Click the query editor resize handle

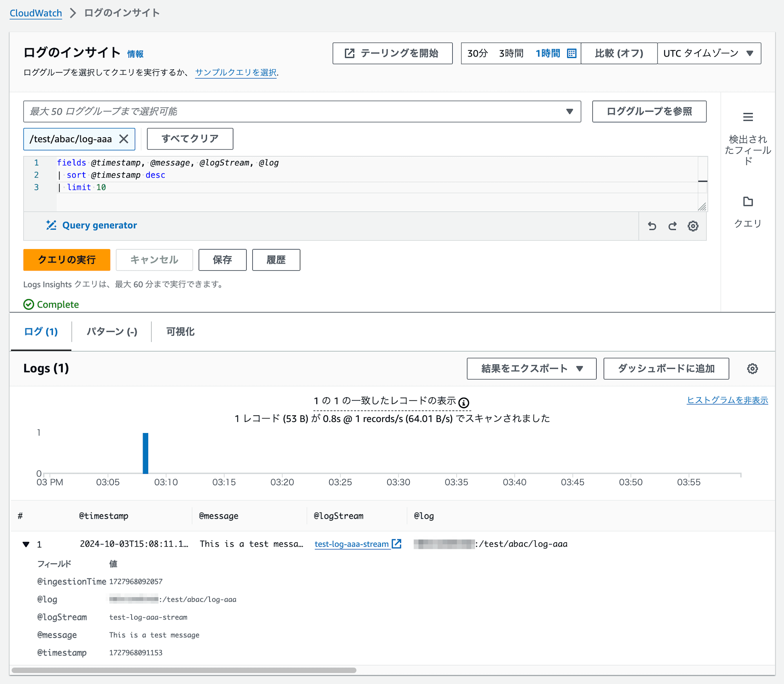click(702, 207)
